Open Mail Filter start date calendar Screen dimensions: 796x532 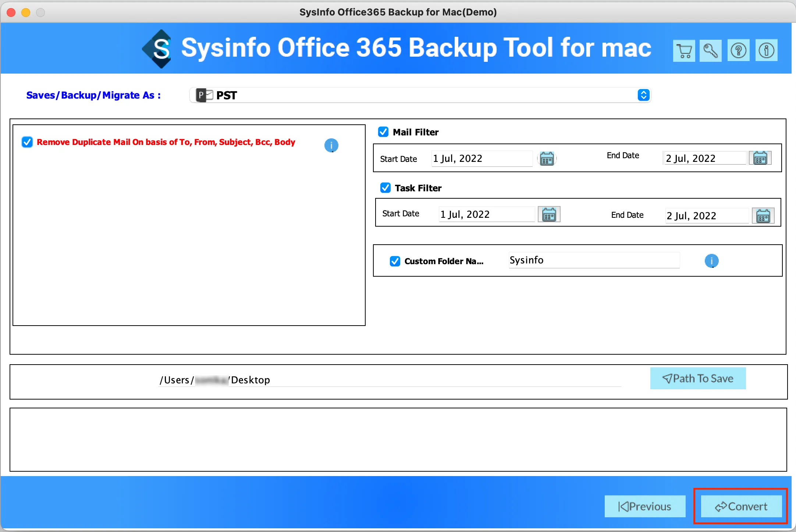click(x=547, y=159)
